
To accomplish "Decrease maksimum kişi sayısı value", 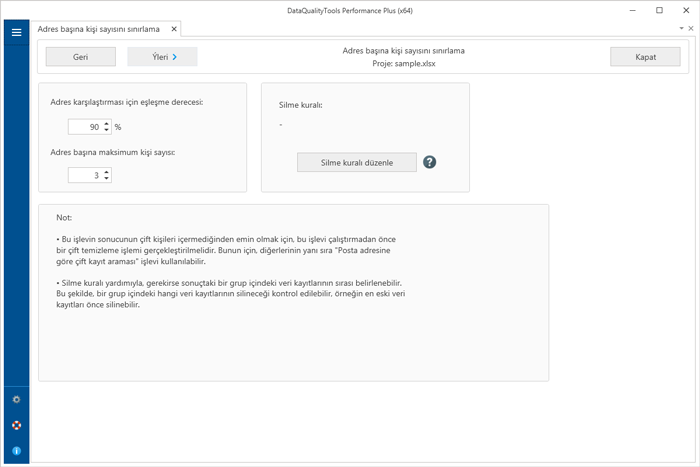I will click(x=107, y=178).
